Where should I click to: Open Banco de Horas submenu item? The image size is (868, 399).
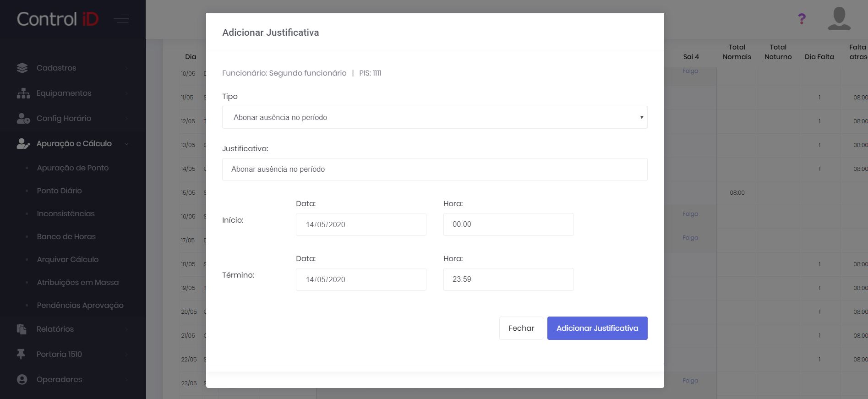[x=66, y=236]
